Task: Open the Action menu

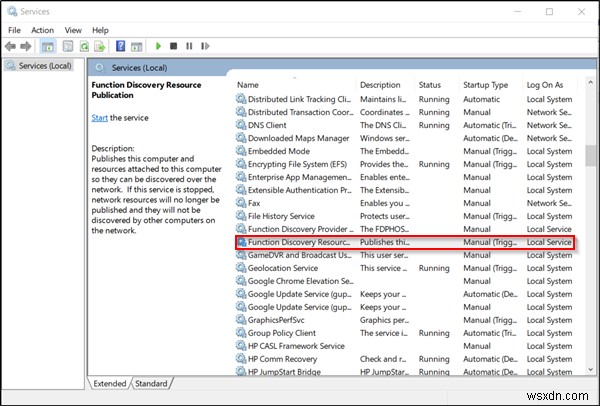Action: click(42, 30)
